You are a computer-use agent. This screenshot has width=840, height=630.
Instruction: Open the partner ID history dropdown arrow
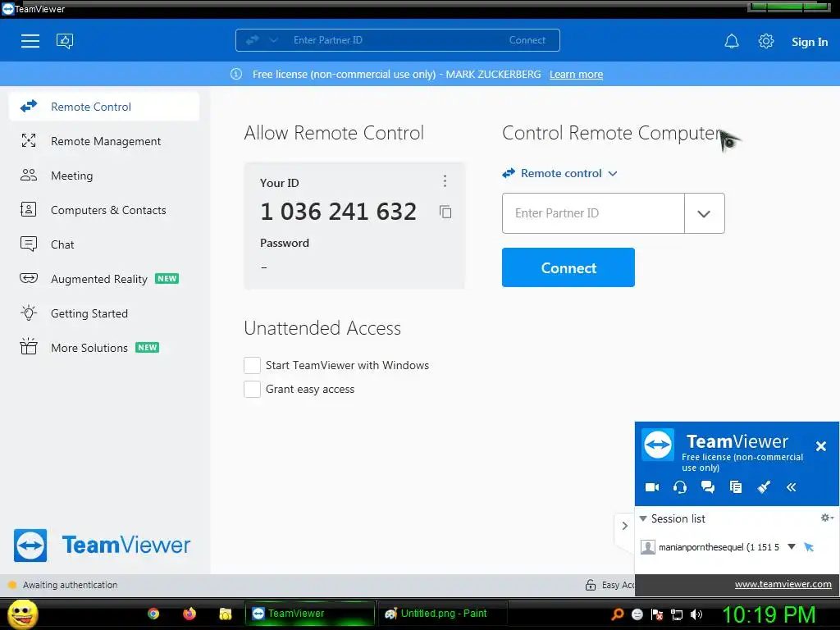pos(704,214)
